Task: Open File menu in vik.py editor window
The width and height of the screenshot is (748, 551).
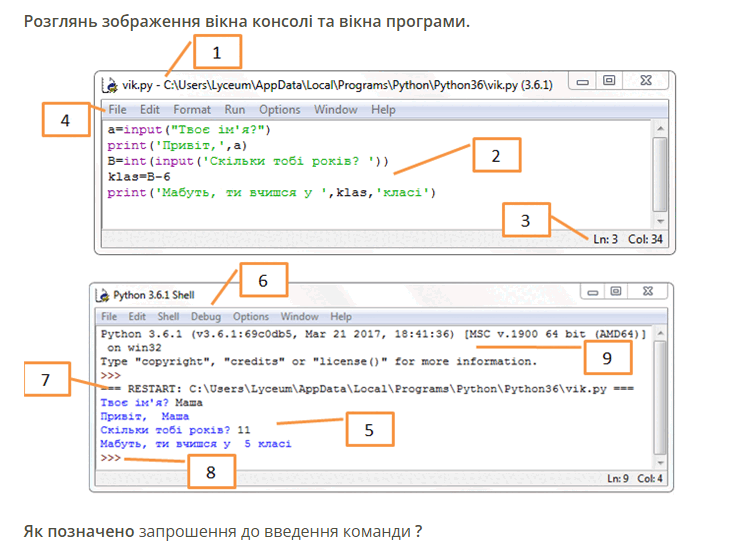Action: pos(117,110)
